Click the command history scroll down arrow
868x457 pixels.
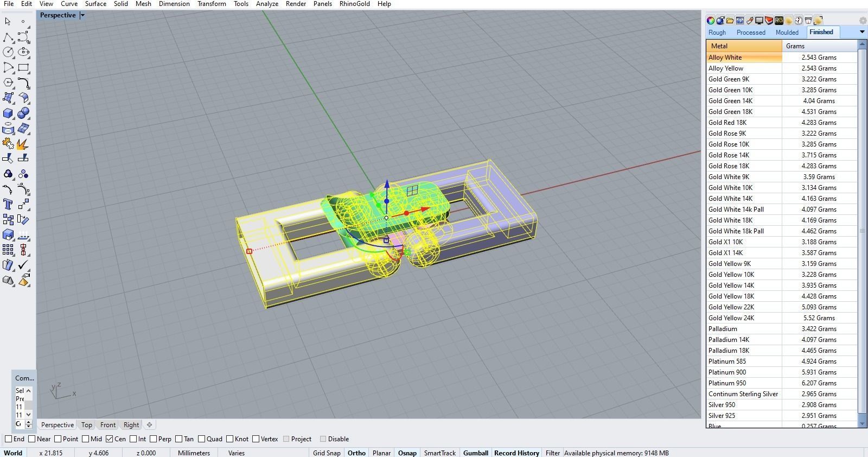click(x=29, y=415)
